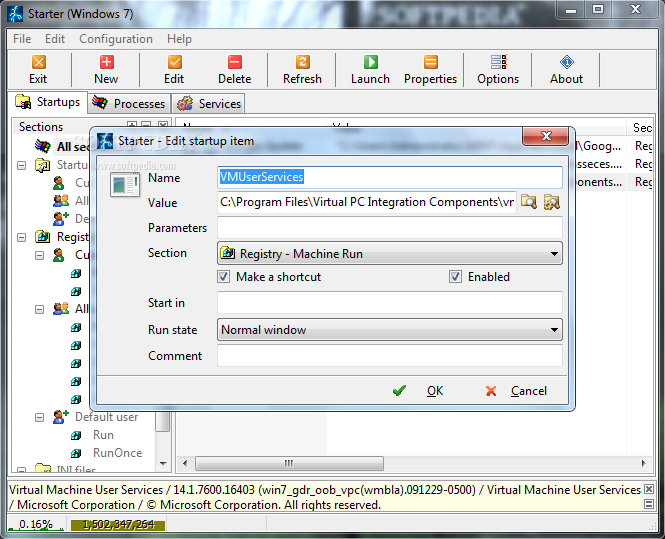Click the Run registry key icon
The width and height of the screenshot is (665, 539).
click(76, 435)
